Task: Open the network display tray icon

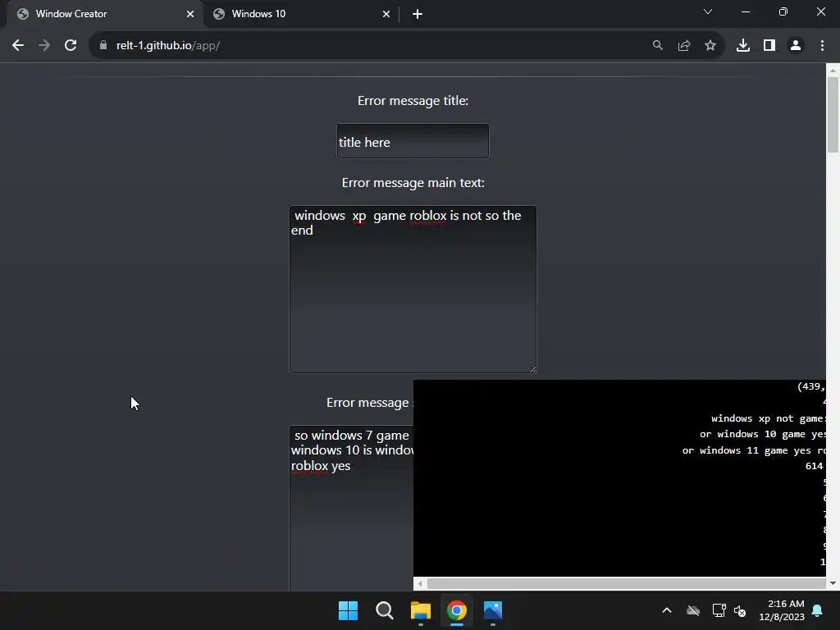Action: (x=719, y=610)
